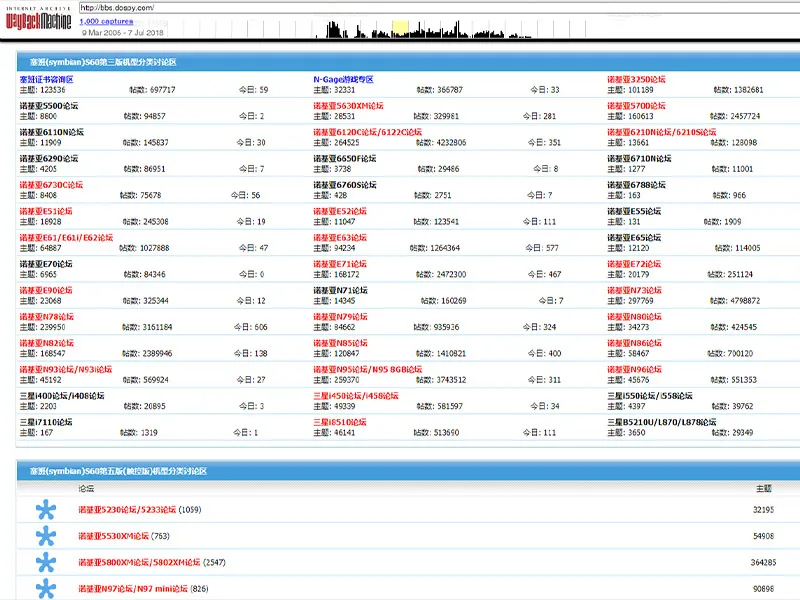Click the topic count 32195 in 5230 row

763,510
